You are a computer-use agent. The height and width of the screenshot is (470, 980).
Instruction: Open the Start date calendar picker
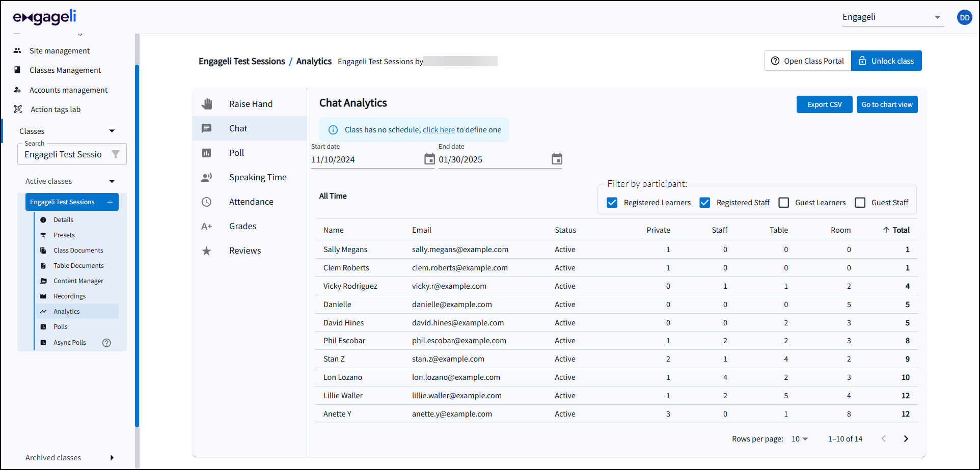[429, 159]
